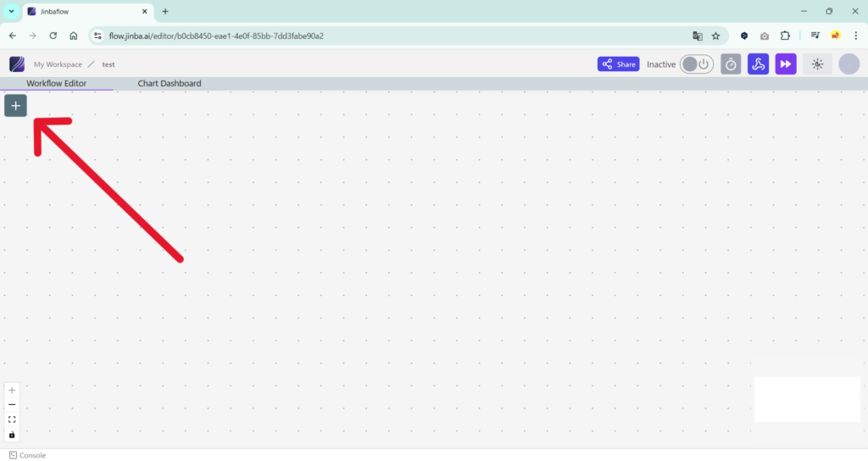Image resolution: width=868 pixels, height=461 pixels.
Task: Click the Share button
Action: 618,64
